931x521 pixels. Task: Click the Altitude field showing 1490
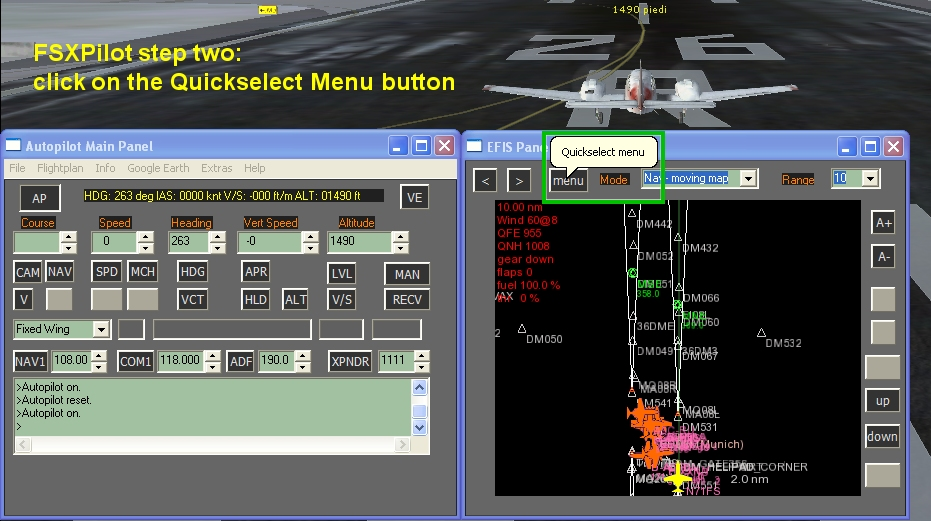point(360,241)
